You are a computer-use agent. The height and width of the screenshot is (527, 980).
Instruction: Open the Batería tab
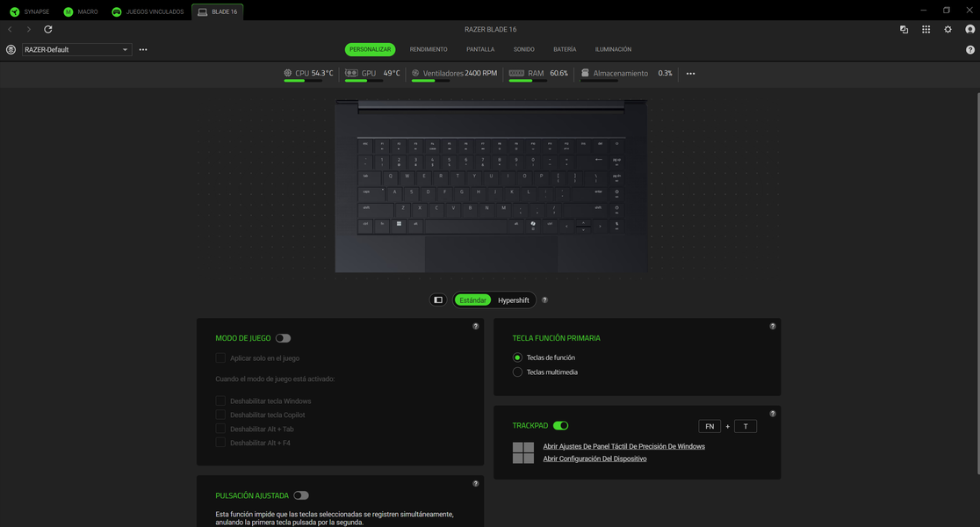pos(565,49)
